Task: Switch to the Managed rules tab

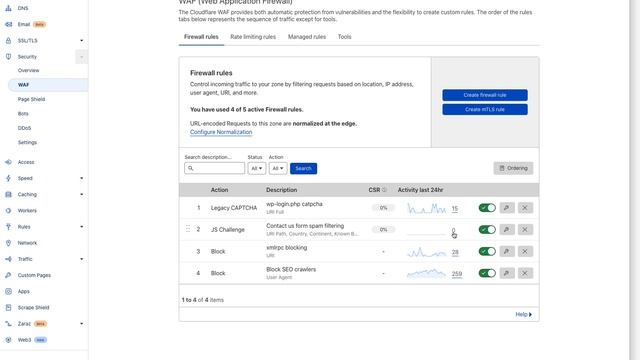Action: click(x=307, y=37)
